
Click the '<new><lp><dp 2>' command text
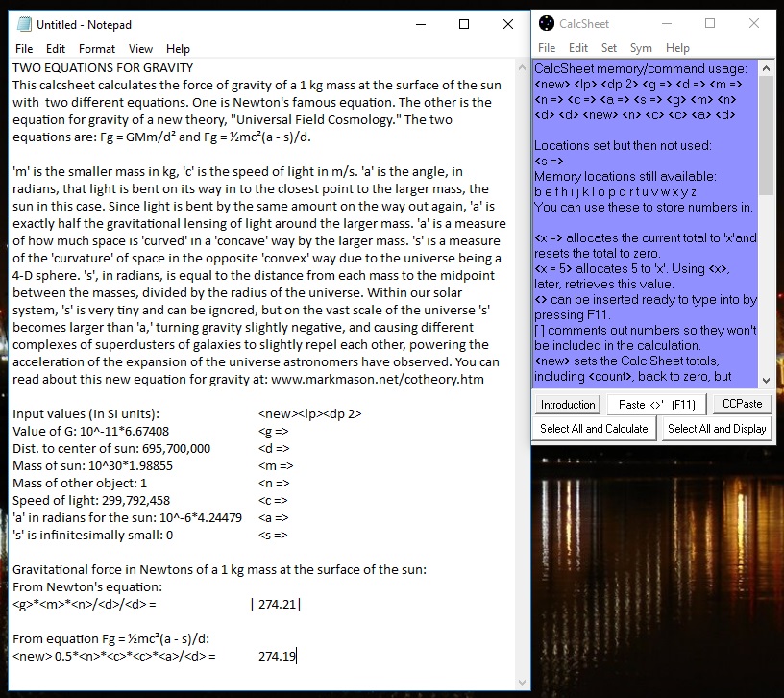pyautogui.click(x=310, y=414)
